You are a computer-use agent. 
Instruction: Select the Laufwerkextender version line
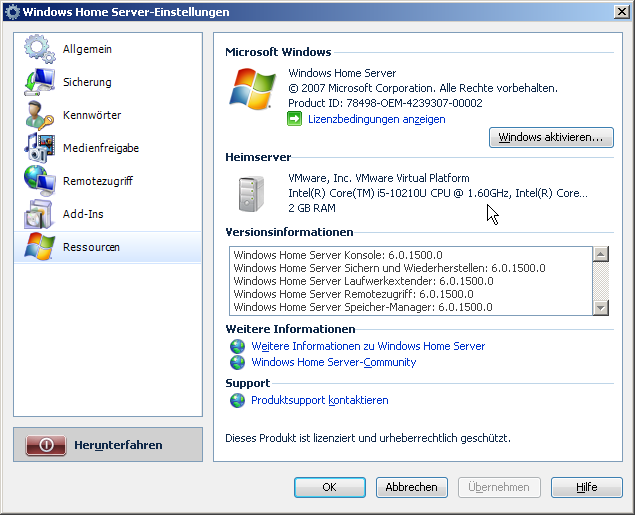[363, 281]
